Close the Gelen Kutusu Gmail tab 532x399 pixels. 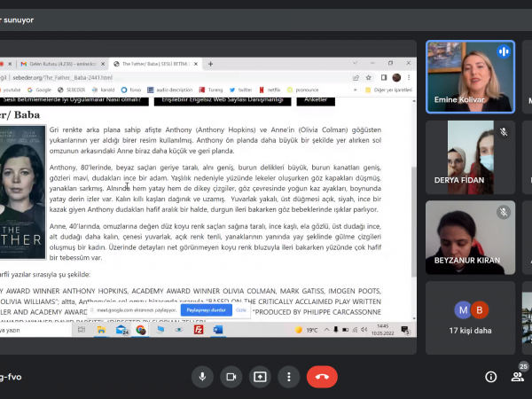(103, 64)
